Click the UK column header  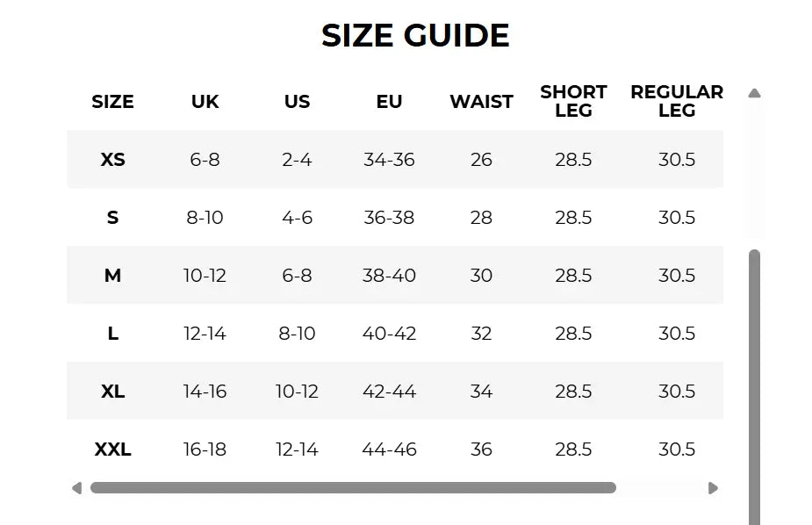coord(205,102)
